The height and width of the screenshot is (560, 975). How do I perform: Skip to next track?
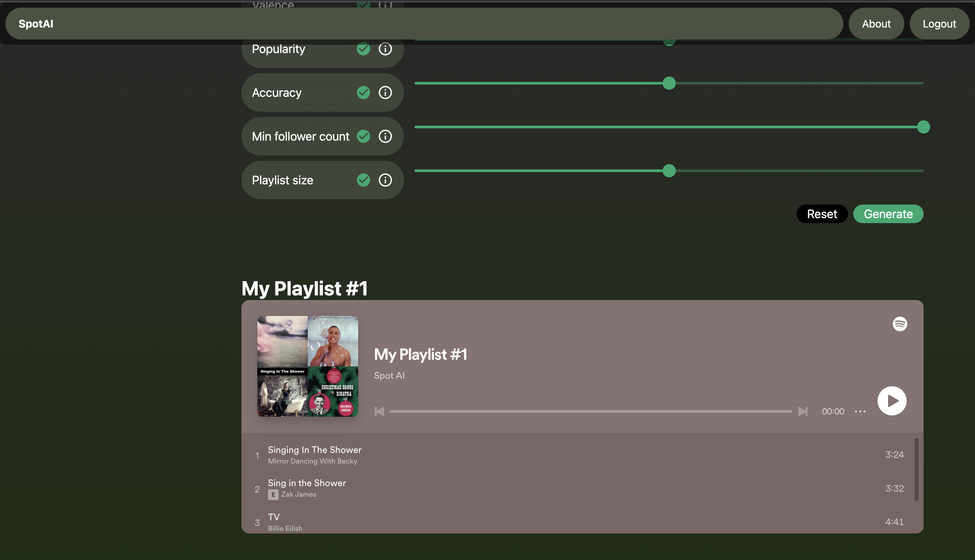point(803,411)
